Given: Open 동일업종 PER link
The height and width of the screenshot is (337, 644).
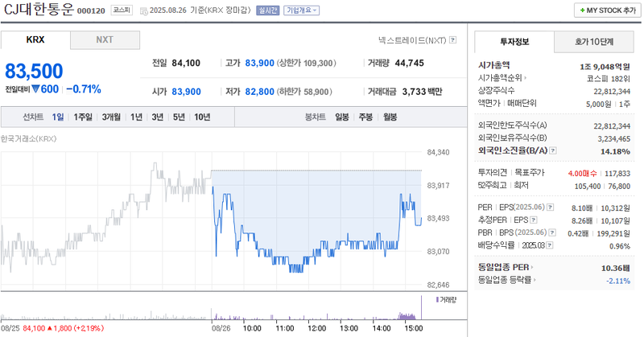Looking at the screenshot, I should point(506,267).
